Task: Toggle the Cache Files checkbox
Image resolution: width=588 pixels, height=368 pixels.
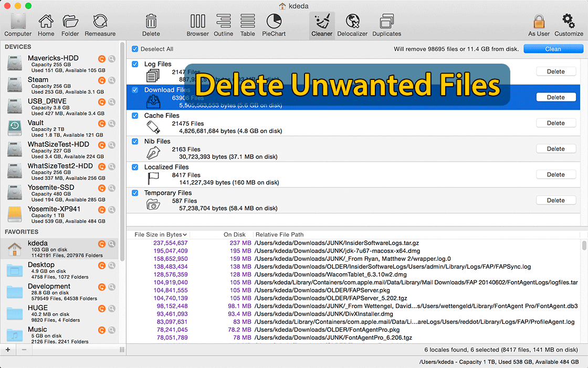Action: point(135,116)
